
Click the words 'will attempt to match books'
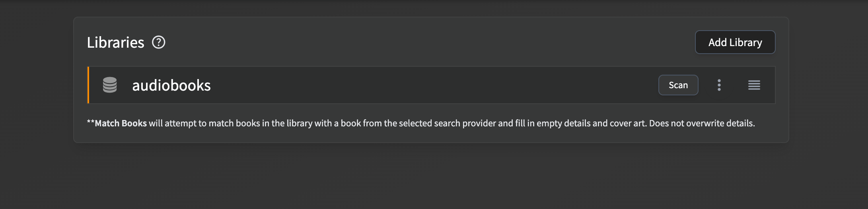pos(204,123)
